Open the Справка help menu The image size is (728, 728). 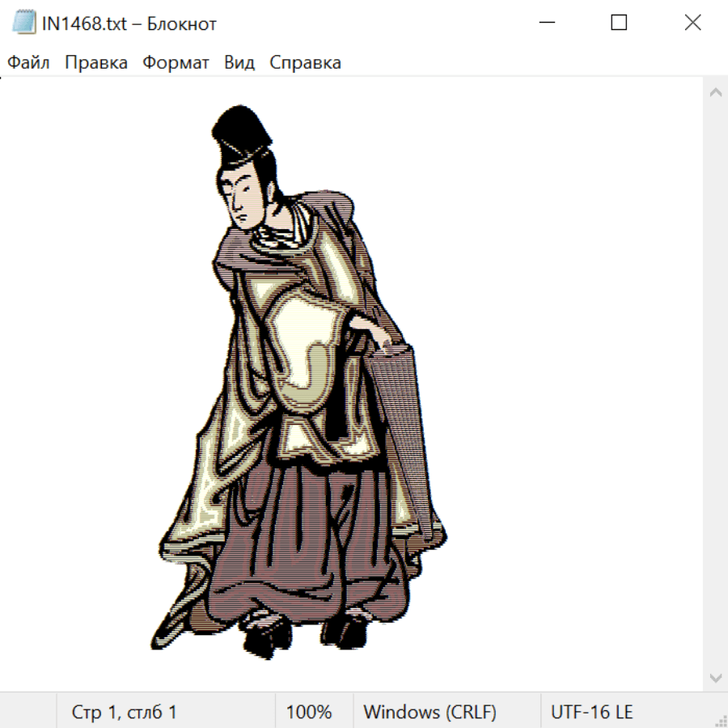click(305, 63)
